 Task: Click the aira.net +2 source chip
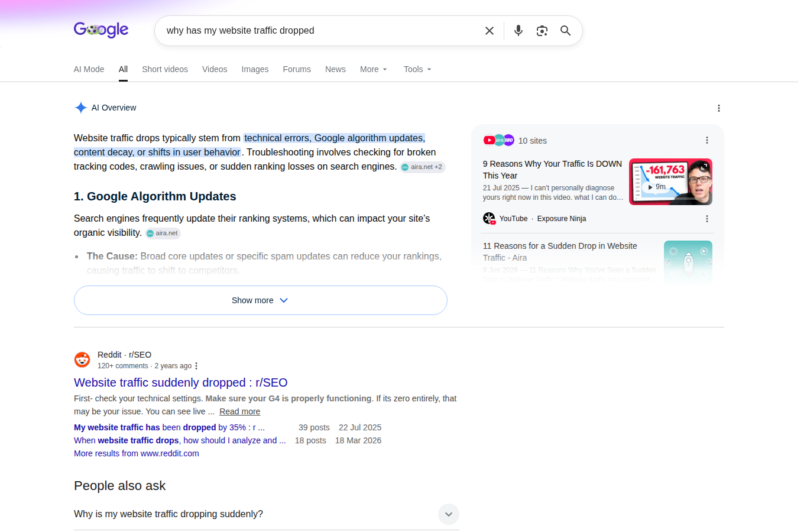[422, 167]
